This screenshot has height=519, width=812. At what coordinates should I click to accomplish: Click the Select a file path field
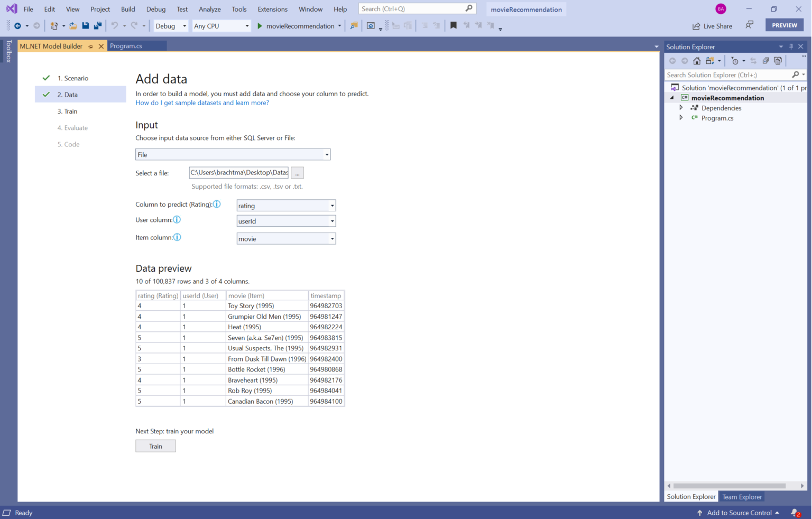[x=239, y=173]
